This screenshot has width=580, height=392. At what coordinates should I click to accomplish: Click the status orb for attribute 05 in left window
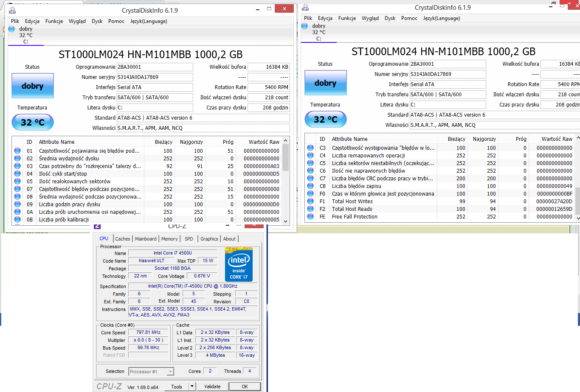[17, 181]
